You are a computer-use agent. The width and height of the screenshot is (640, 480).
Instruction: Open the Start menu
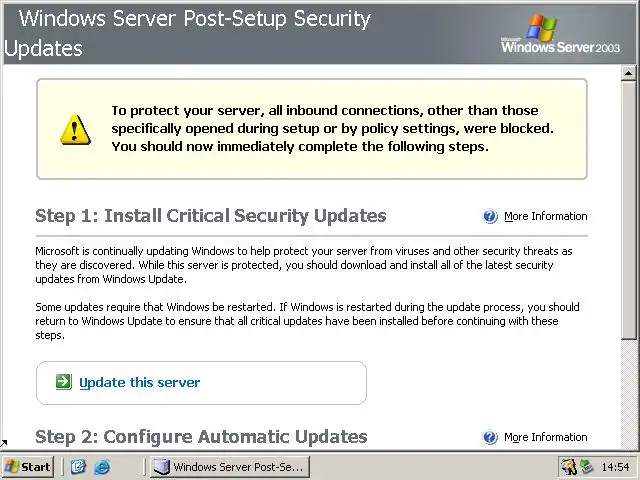pos(28,466)
